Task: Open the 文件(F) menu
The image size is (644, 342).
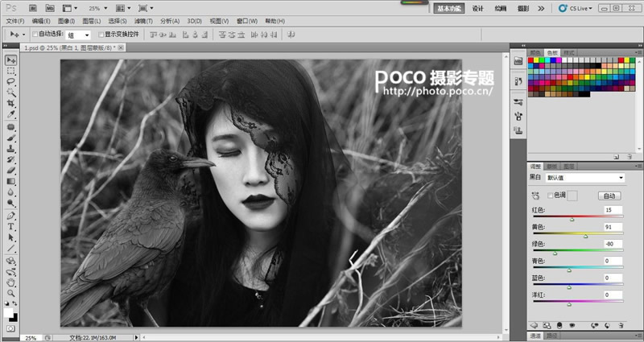Action: [x=15, y=21]
